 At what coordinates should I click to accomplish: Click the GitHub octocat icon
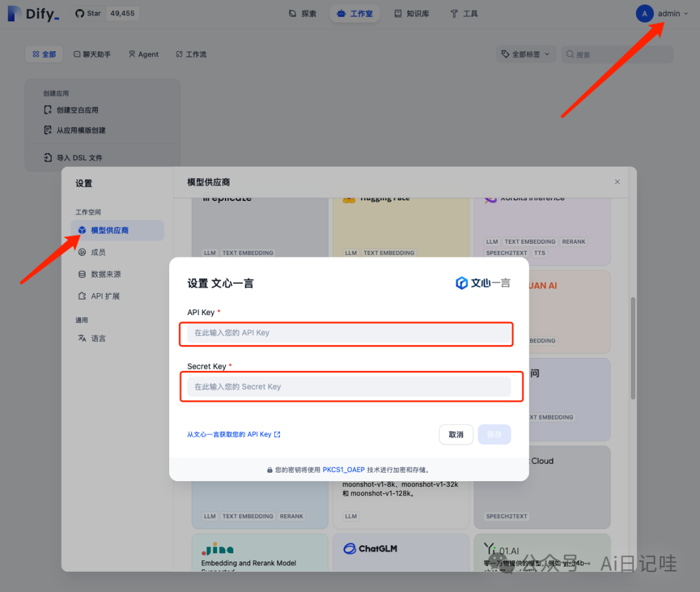click(80, 14)
